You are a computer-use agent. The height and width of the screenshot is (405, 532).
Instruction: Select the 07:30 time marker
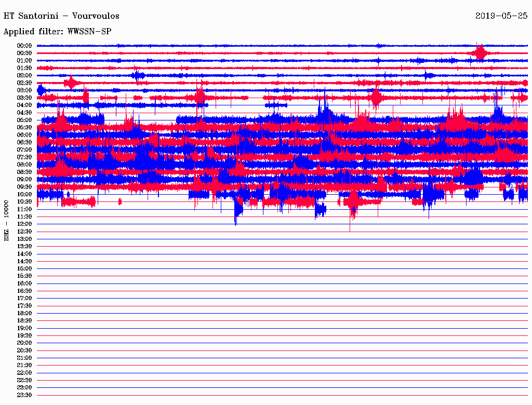pos(24,157)
